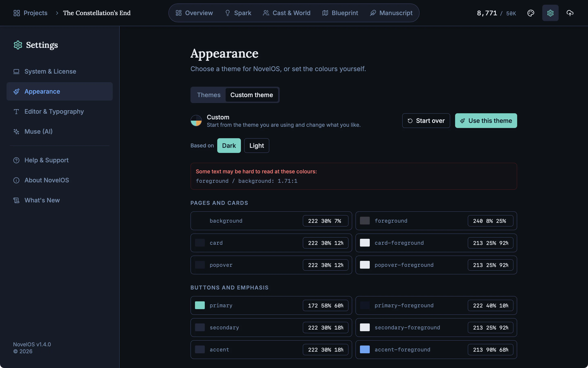Click the settings gear icon in header
This screenshot has width=588, height=368.
[550, 13]
